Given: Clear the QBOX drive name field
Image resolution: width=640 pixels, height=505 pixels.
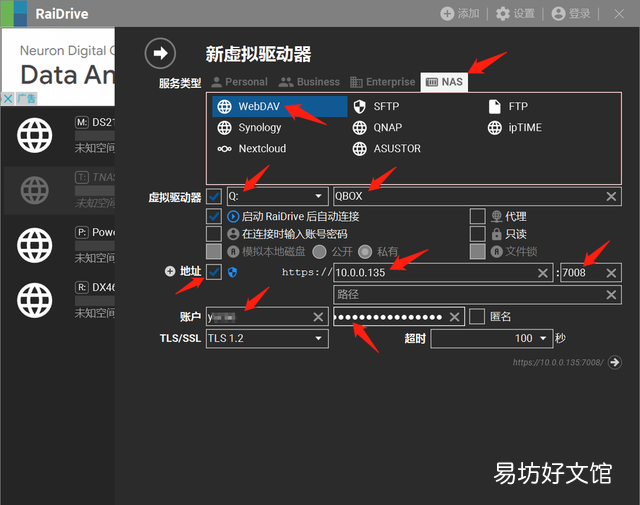Looking at the screenshot, I should [611, 196].
